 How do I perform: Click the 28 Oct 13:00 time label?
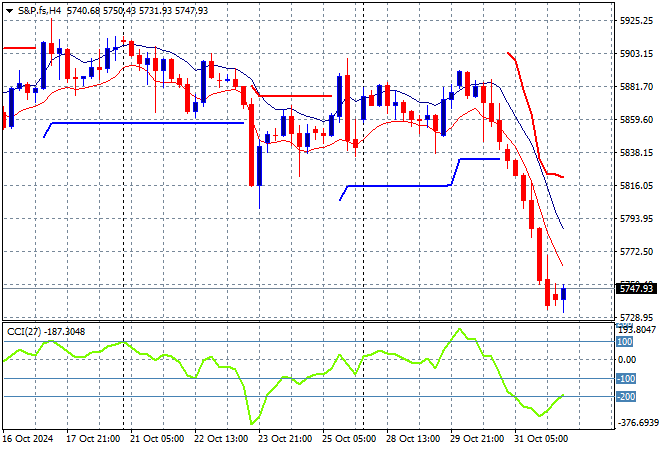(413, 439)
